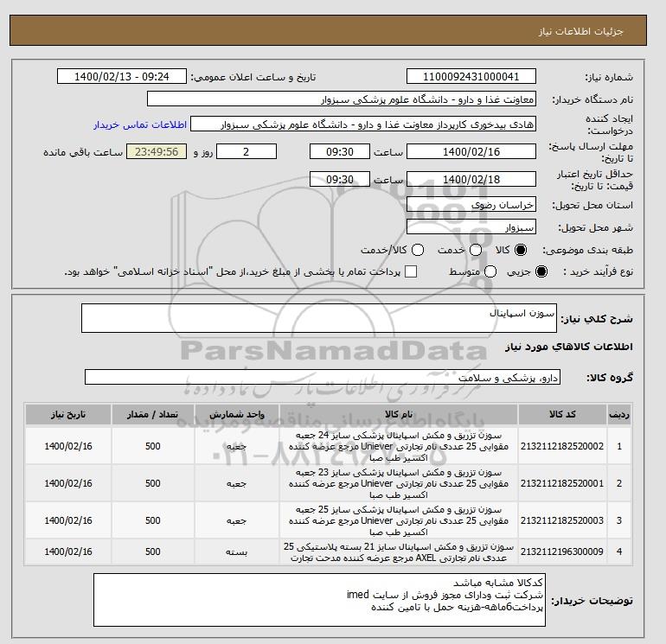Click the price validity date 1400/02/18 field
666x644 pixels.
[x=471, y=179]
